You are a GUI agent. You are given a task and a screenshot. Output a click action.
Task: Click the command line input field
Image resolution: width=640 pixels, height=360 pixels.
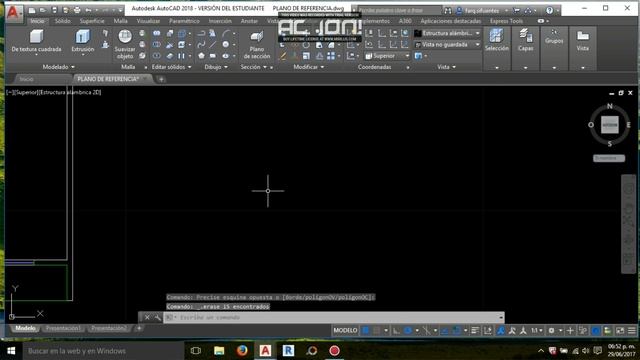pyautogui.click(x=334, y=317)
